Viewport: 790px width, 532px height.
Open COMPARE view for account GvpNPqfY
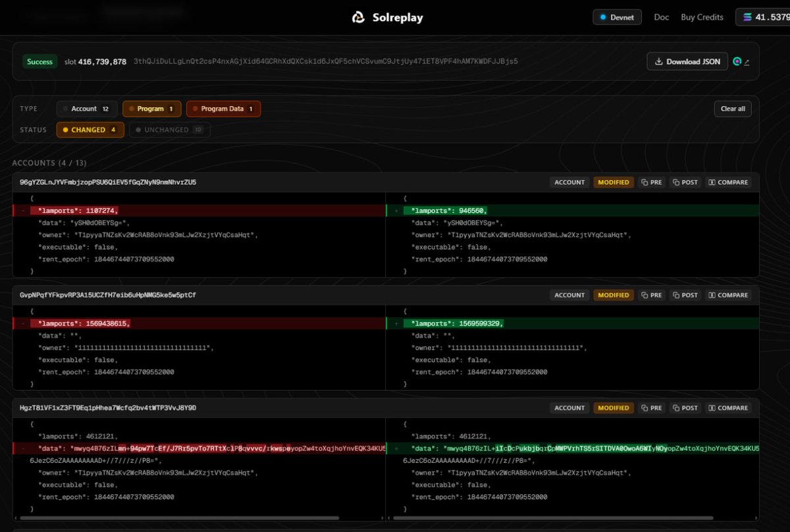coord(728,295)
